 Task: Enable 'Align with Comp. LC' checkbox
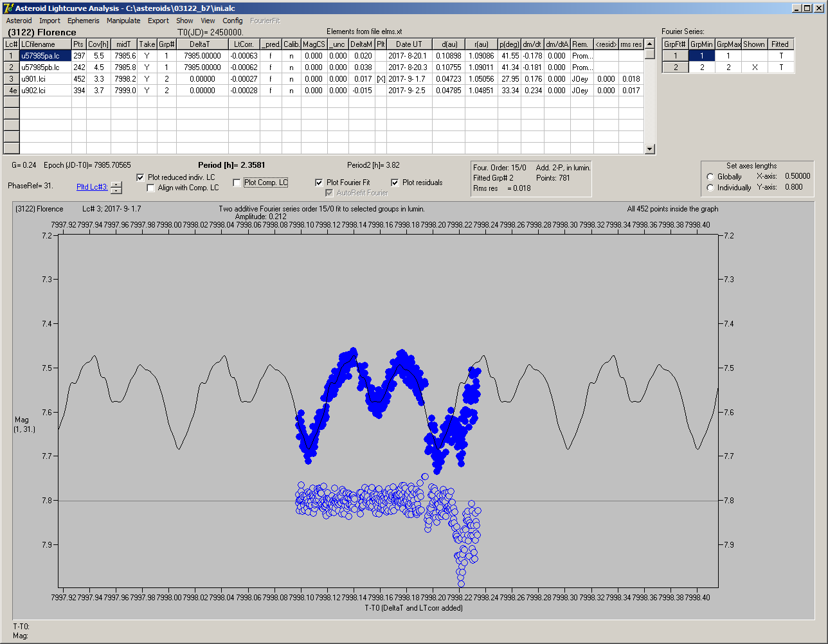point(151,188)
